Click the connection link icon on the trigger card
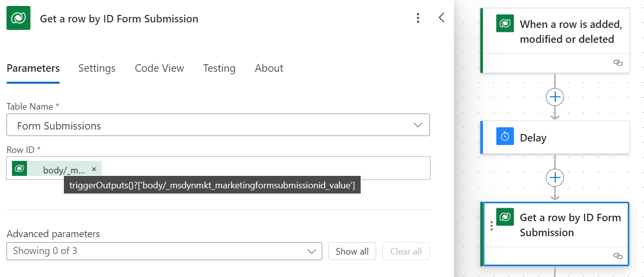This screenshot has width=644, height=277. [618, 63]
